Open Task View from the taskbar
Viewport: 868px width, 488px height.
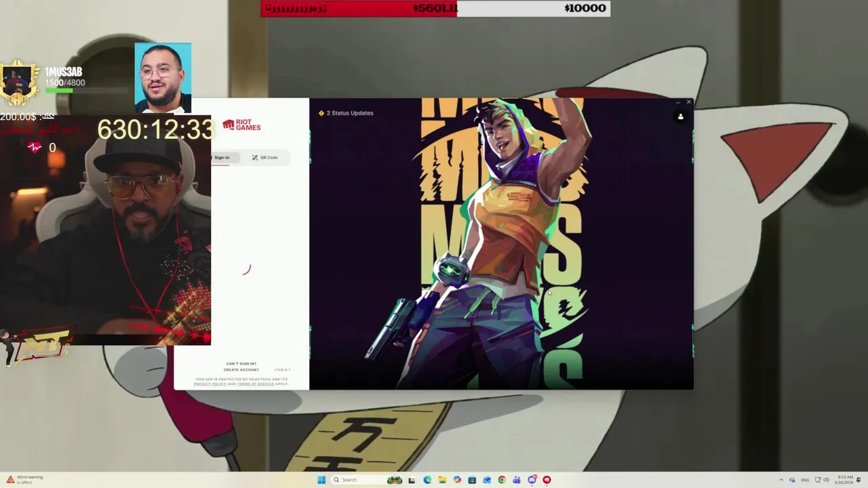pos(412,480)
